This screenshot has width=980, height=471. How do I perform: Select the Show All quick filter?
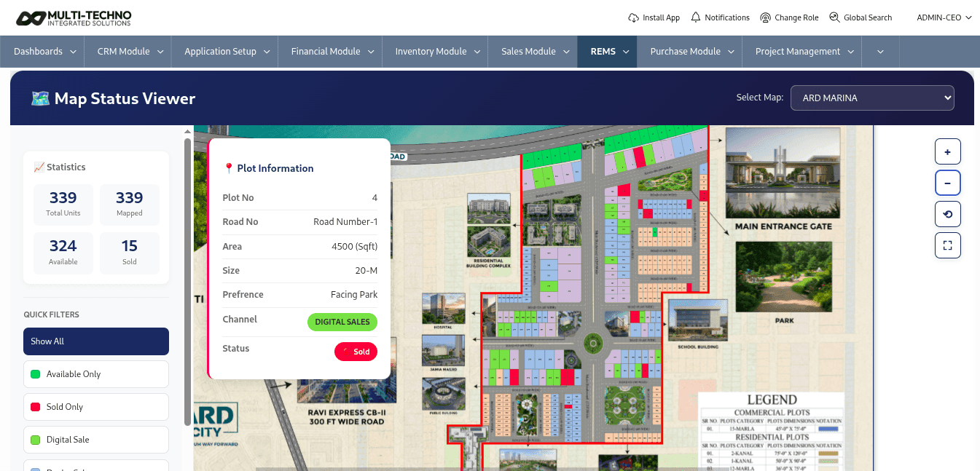pyautogui.click(x=96, y=341)
